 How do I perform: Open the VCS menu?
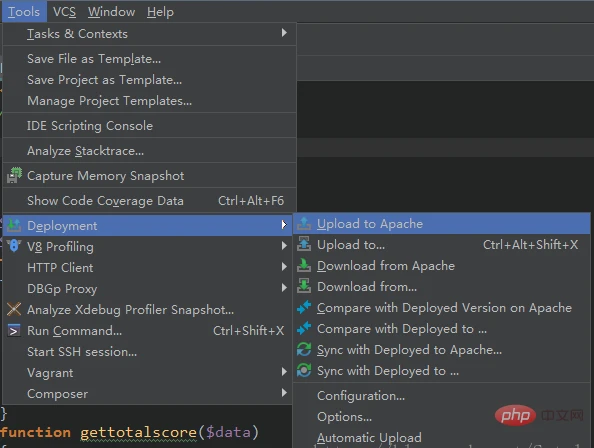(x=64, y=12)
